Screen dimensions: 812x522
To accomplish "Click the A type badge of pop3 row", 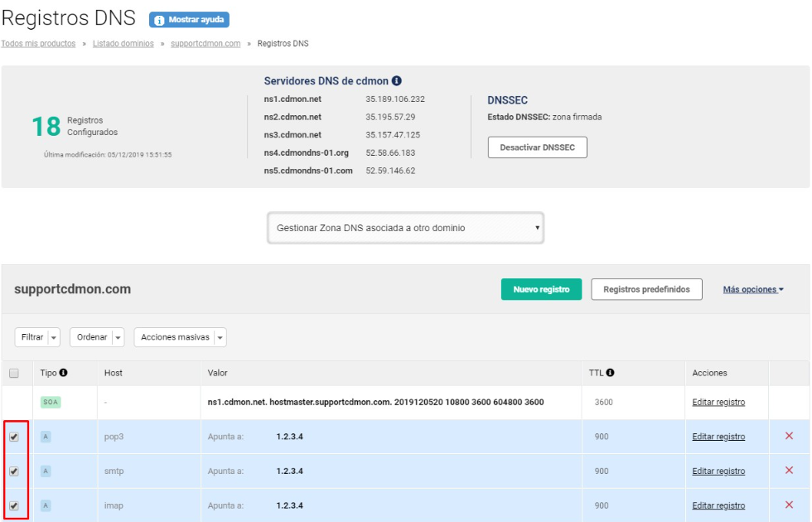I will [x=46, y=437].
